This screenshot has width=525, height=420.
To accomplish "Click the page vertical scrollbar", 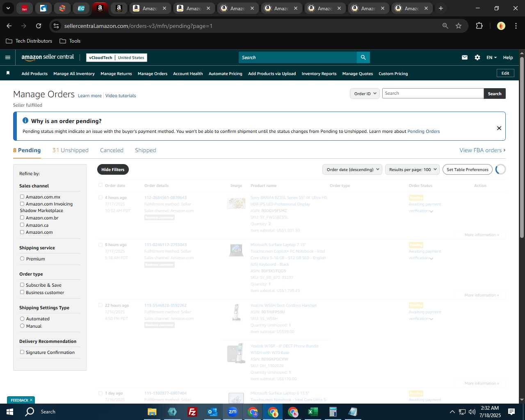I will pyautogui.click(x=522, y=147).
